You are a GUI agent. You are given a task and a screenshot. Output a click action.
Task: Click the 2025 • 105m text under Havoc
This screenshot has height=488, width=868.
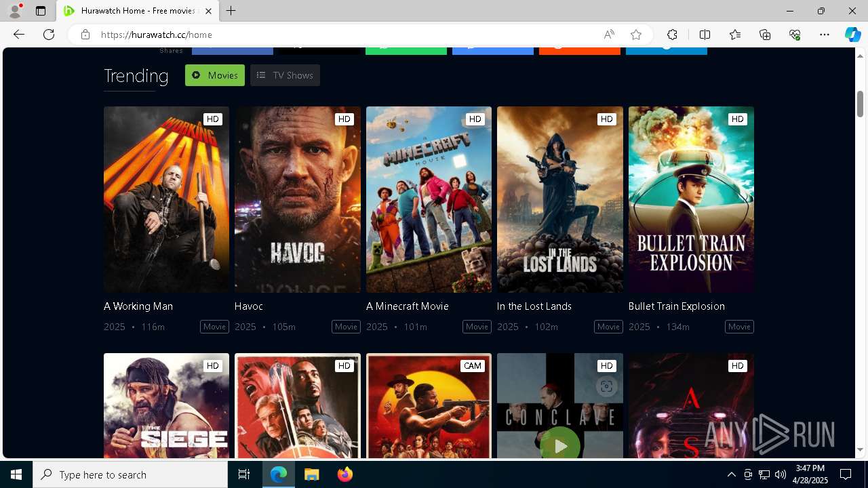point(265,327)
